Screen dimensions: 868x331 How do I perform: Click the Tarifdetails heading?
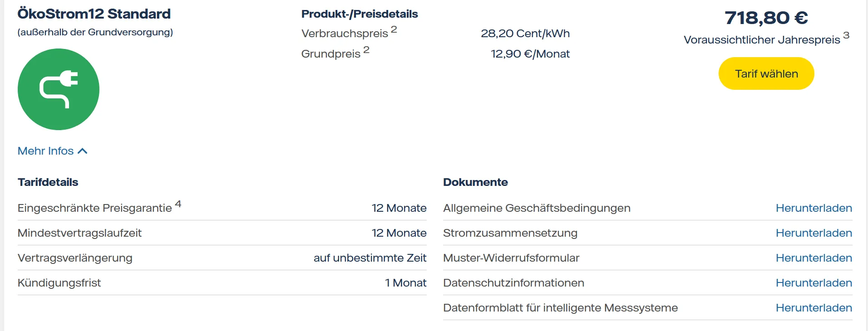tap(48, 182)
